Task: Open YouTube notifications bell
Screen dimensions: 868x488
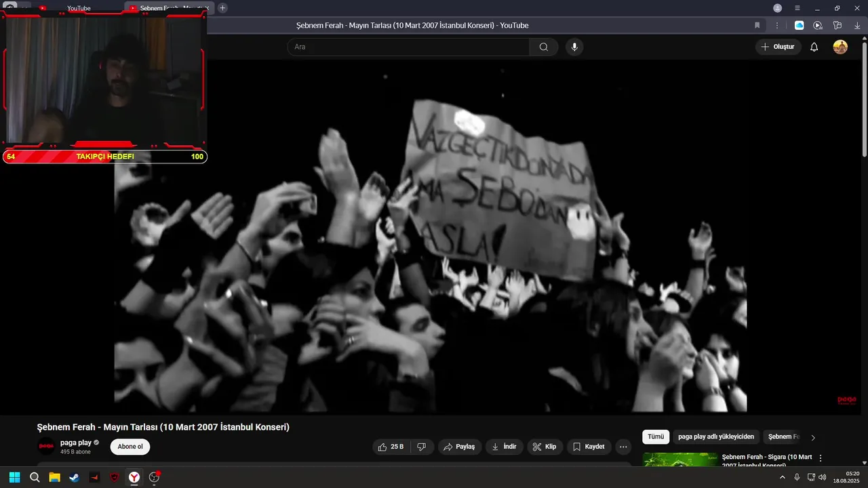Action: [814, 47]
